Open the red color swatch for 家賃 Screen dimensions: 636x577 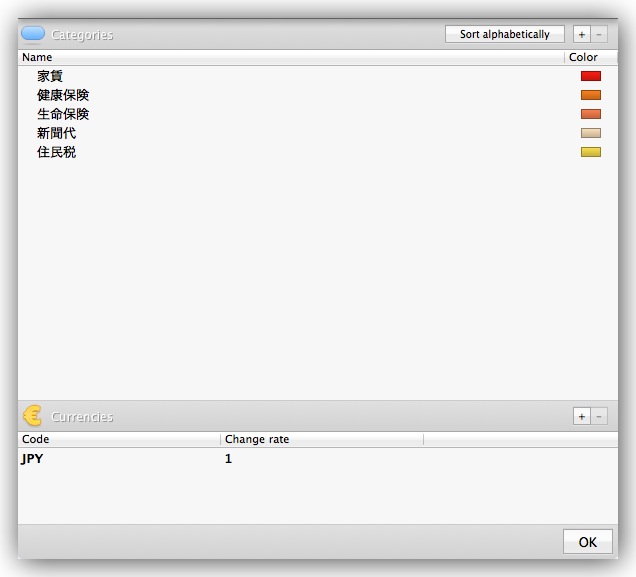pyautogui.click(x=590, y=76)
